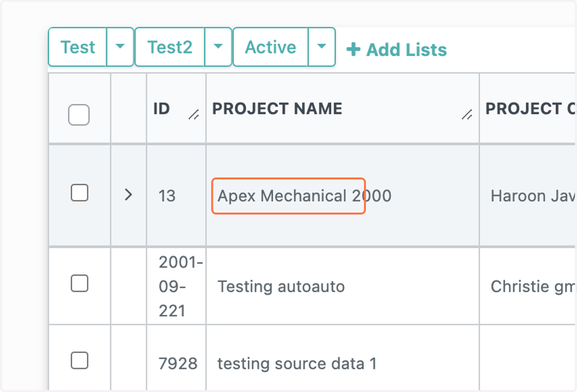Check the box for row 7928
This screenshot has height=392, width=577.
click(x=79, y=360)
